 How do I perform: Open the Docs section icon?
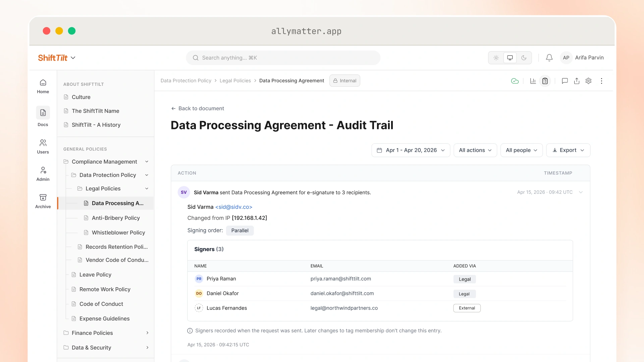(x=43, y=113)
